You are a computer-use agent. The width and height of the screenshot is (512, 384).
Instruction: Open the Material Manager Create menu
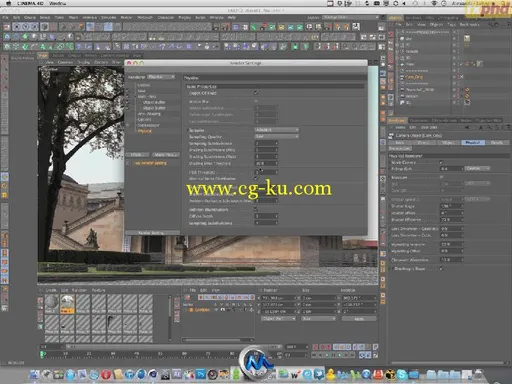pyautogui.click(x=51, y=290)
